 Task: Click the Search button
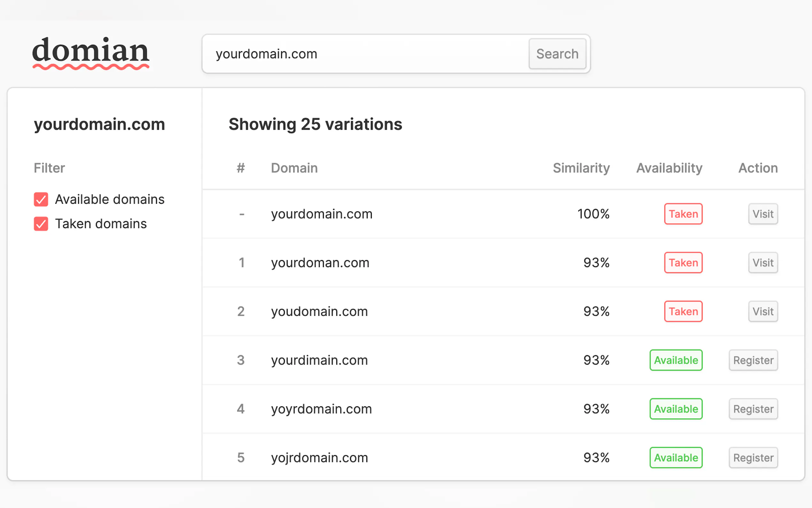coord(557,54)
